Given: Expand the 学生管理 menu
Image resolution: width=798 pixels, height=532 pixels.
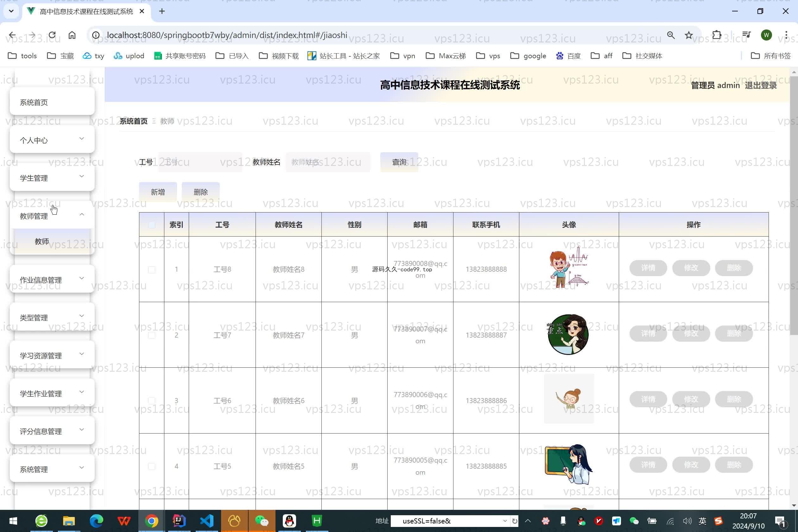Looking at the screenshot, I should 52,177.
